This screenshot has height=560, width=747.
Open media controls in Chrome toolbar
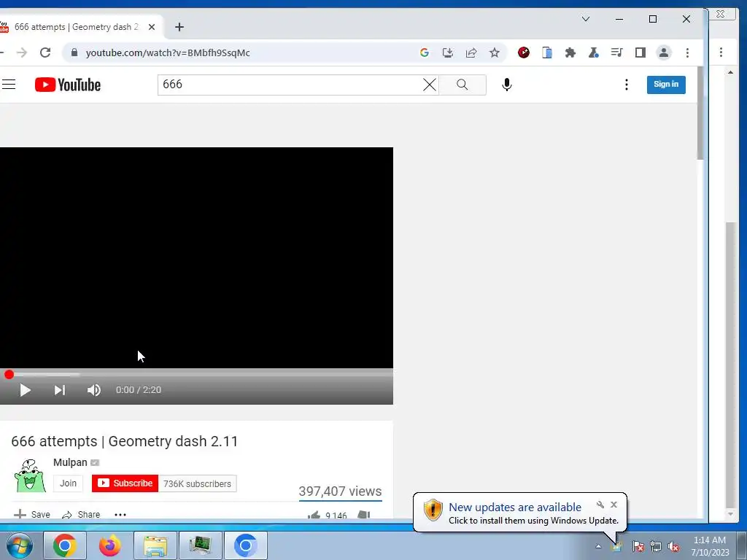617,52
